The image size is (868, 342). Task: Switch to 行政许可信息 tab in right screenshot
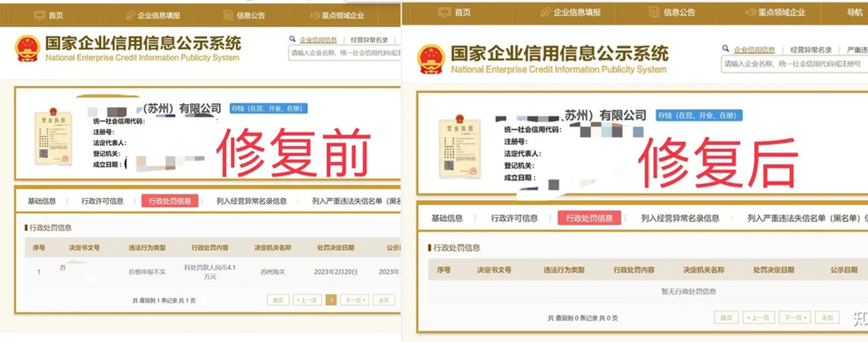[x=514, y=218]
